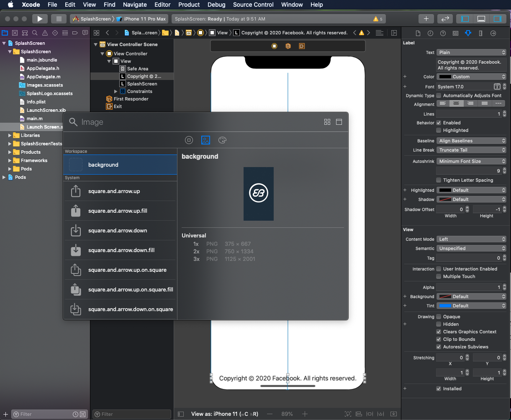The width and height of the screenshot is (511, 420).
Task: Open the Library with the plus button
Action: pos(426,19)
